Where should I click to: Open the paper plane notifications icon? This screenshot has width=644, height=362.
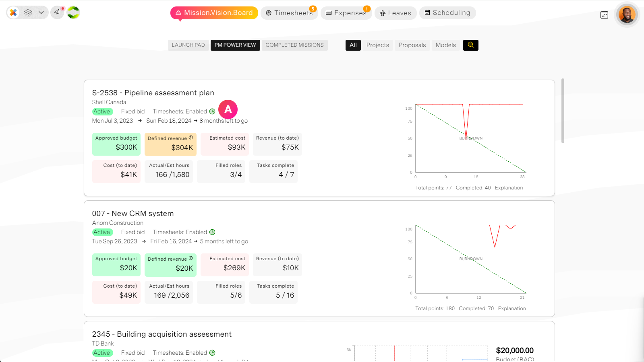(x=57, y=12)
